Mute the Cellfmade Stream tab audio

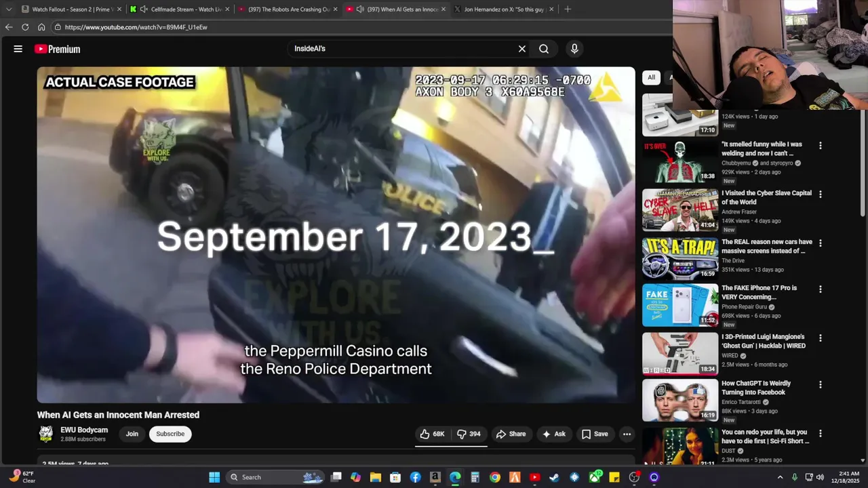pyautogui.click(x=144, y=9)
